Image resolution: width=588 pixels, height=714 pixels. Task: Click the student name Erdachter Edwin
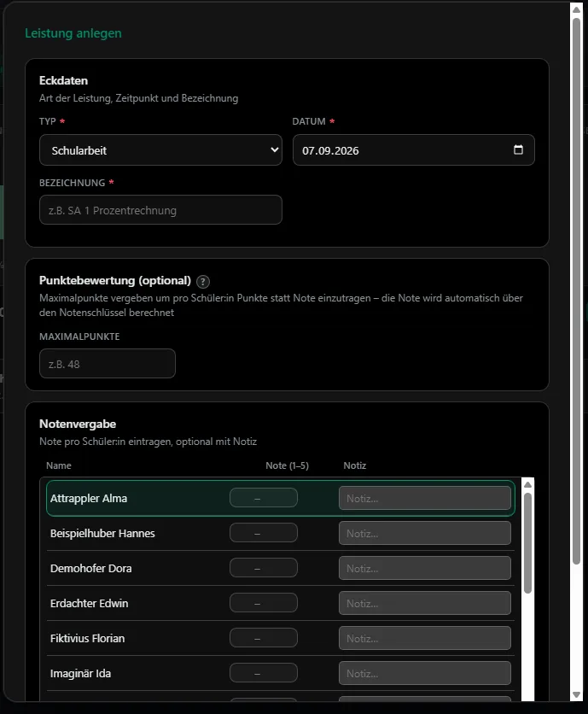[x=90, y=603]
